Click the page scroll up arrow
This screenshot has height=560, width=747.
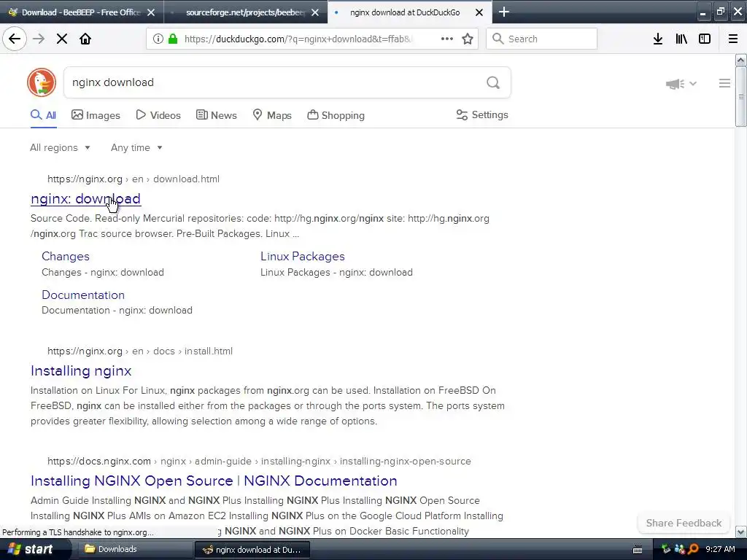pyautogui.click(x=740, y=60)
